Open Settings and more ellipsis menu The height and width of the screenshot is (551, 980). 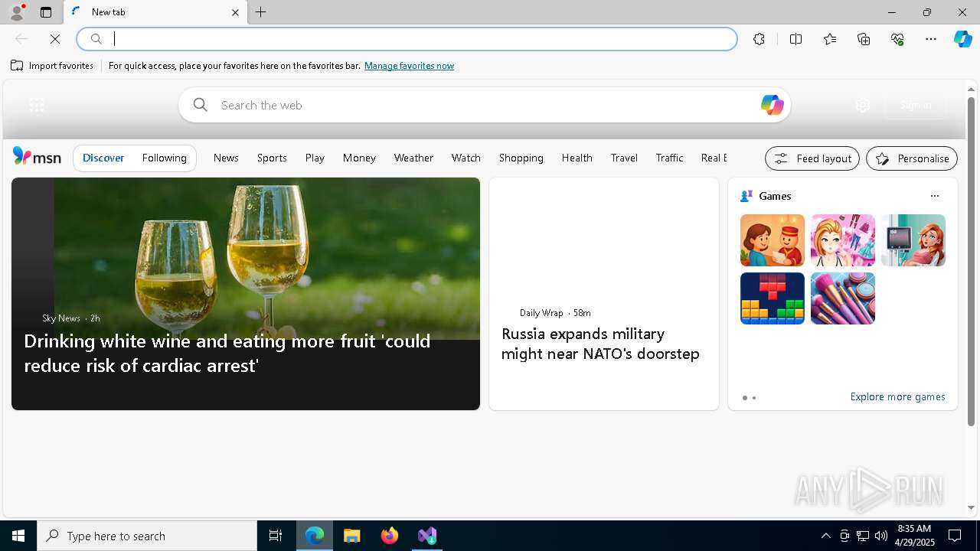[931, 39]
